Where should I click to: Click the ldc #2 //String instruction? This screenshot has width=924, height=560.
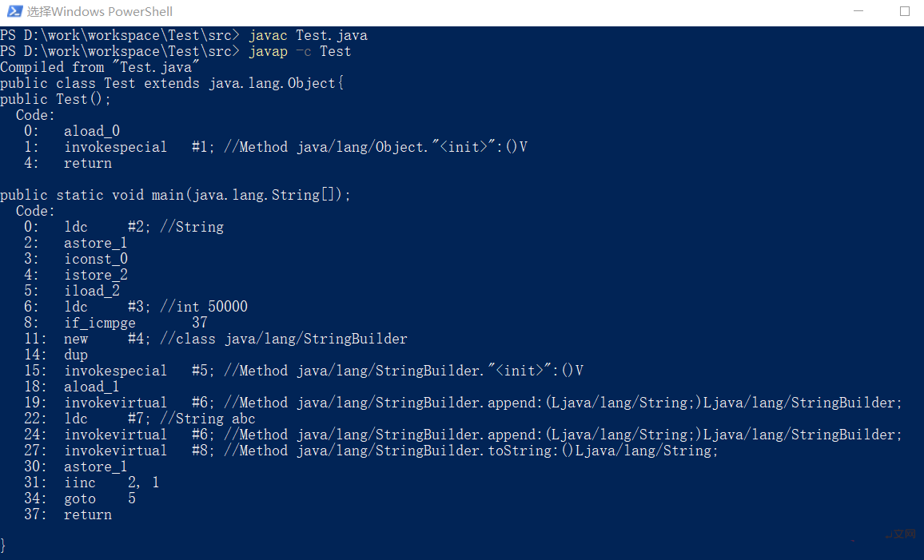(x=144, y=227)
